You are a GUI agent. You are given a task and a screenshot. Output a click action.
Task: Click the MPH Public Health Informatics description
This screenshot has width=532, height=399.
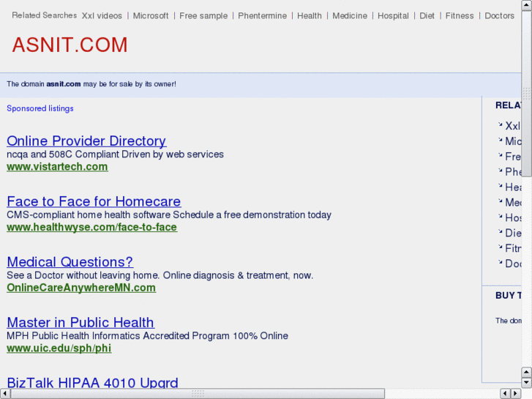[147, 335]
